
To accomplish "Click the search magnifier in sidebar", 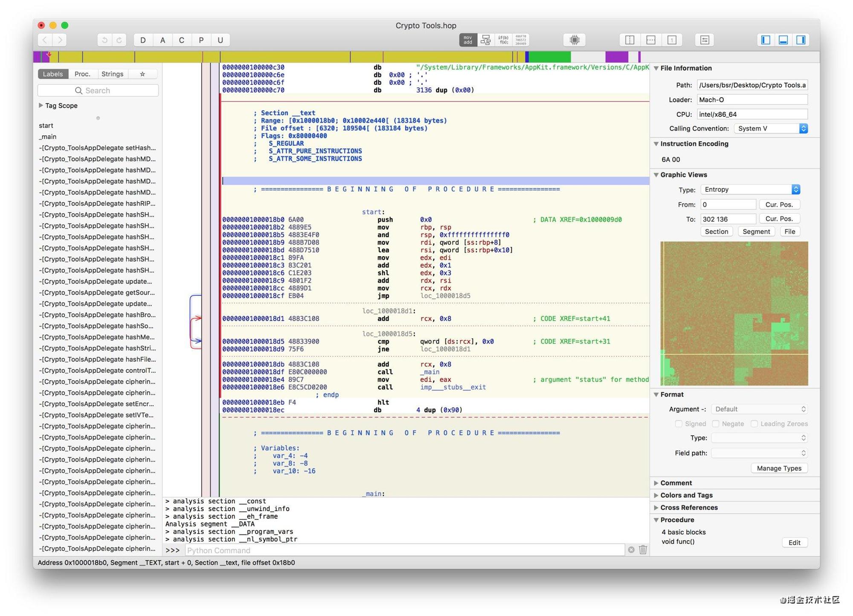I will tap(78, 91).
